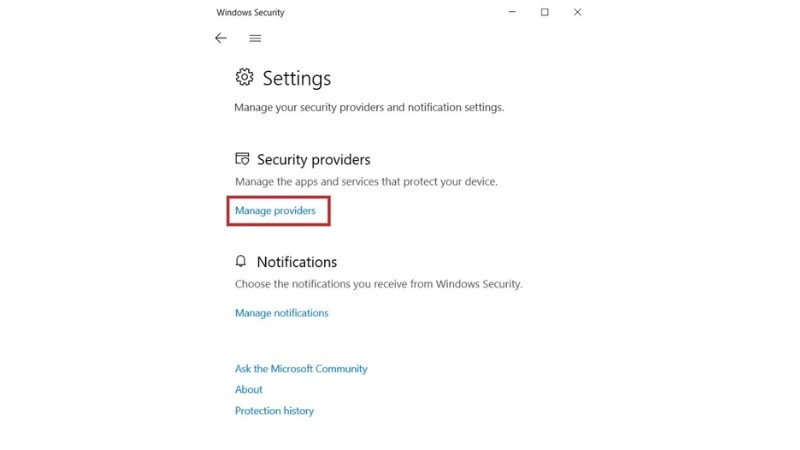
Task: Open the About link
Action: (248, 389)
